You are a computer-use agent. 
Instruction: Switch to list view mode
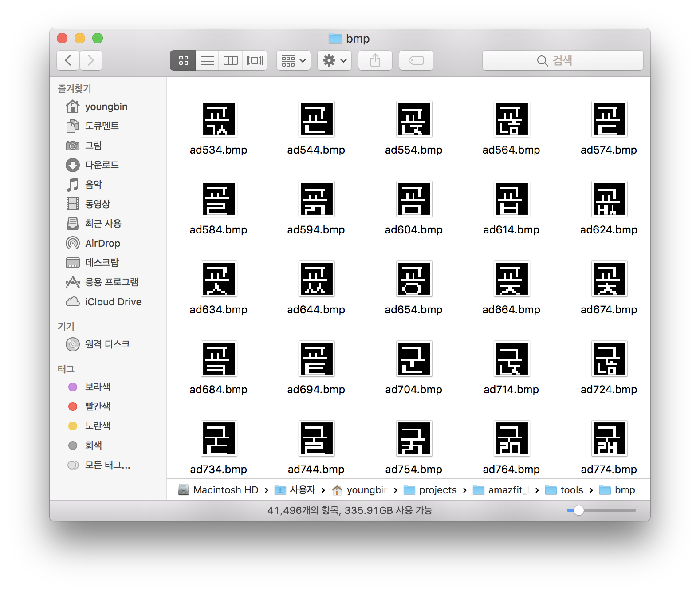click(207, 60)
